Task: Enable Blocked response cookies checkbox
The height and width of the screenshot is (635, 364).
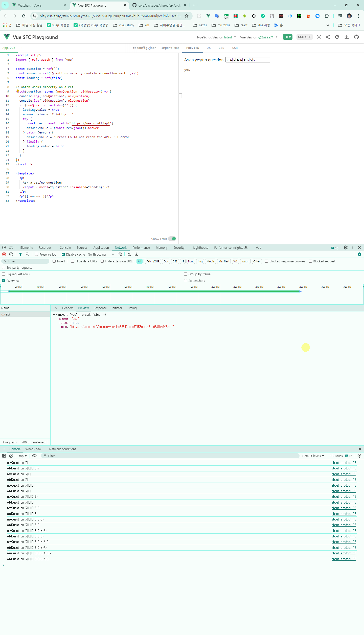Action: pyautogui.click(x=266, y=261)
